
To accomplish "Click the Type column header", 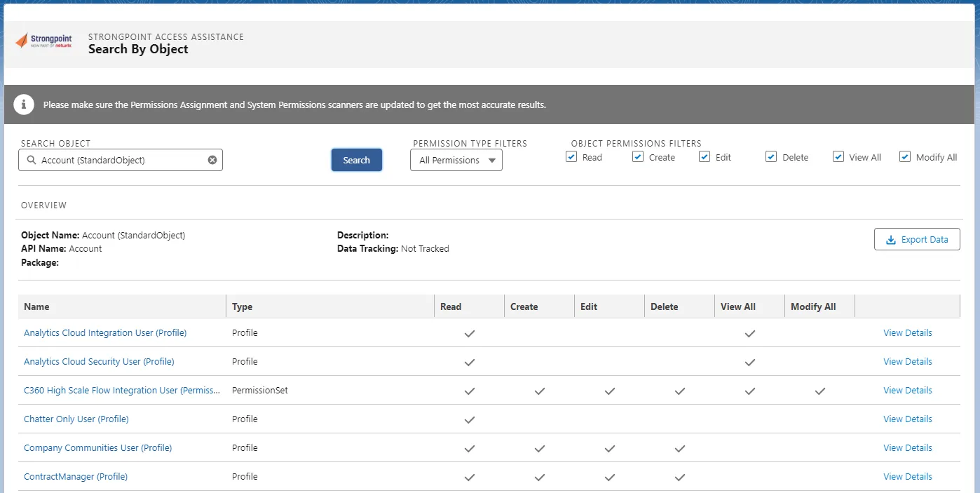I will click(242, 306).
